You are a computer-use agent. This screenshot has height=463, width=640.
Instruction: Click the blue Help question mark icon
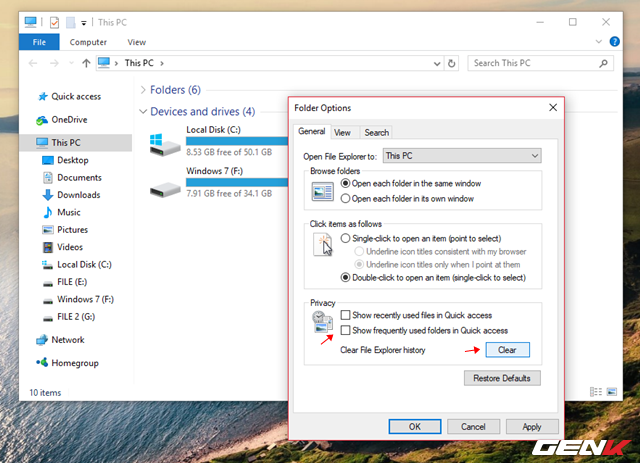click(x=614, y=42)
